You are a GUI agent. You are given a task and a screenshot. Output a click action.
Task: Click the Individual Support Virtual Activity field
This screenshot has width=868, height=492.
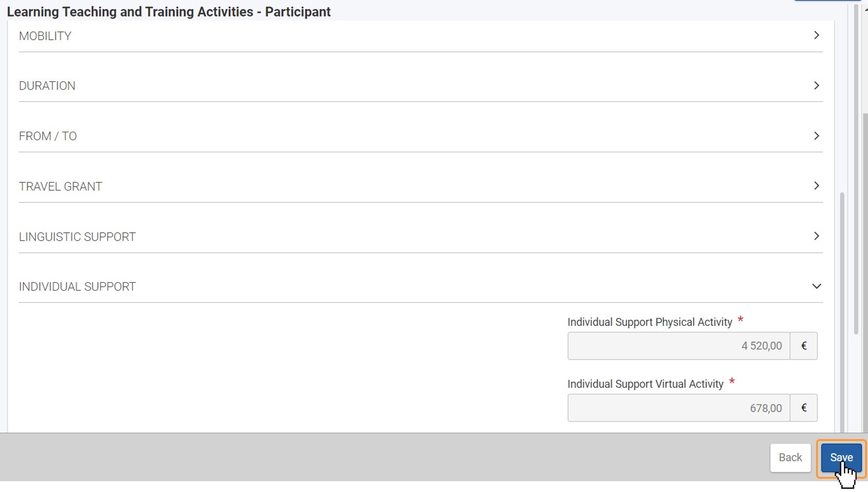678,408
